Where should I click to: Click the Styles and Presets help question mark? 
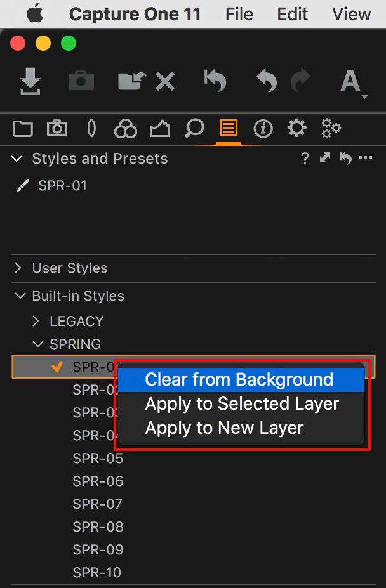click(x=305, y=159)
